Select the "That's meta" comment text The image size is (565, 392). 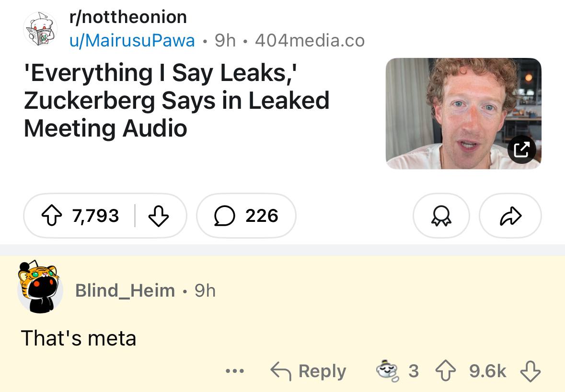pyautogui.click(x=79, y=338)
